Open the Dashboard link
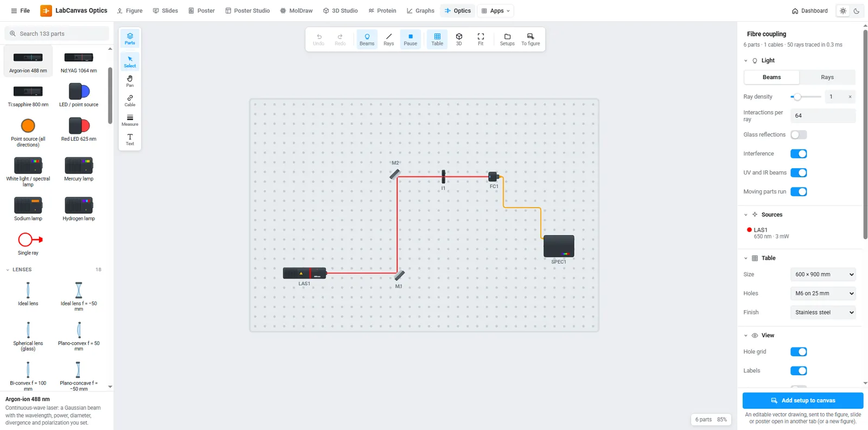Screen dimensions: 868x430 [x=809, y=11]
